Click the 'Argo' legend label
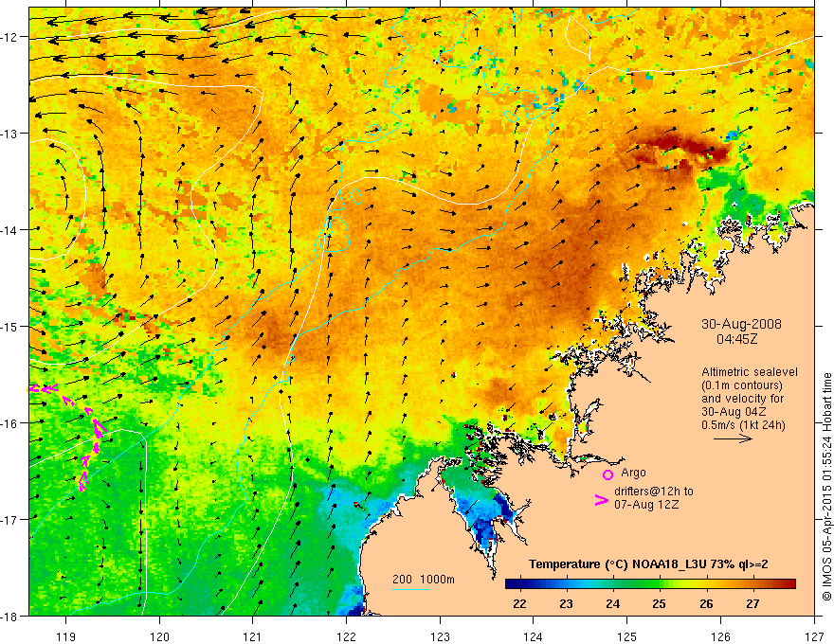 tap(633, 473)
